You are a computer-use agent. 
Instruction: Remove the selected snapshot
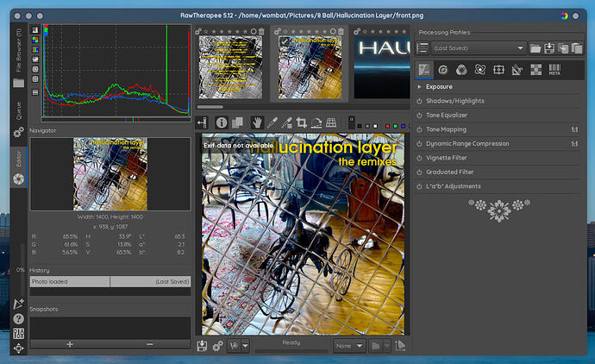tap(150, 344)
